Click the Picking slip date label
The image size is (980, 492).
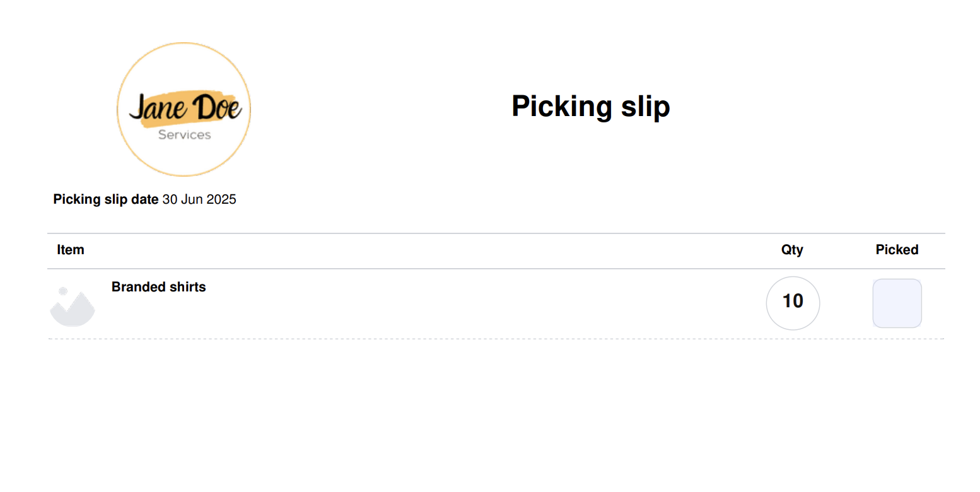(106, 199)
